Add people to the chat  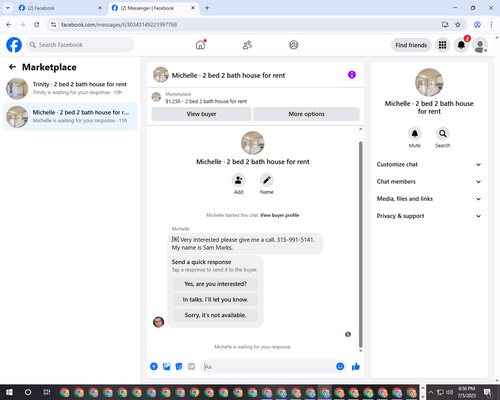tap(239, 180)
